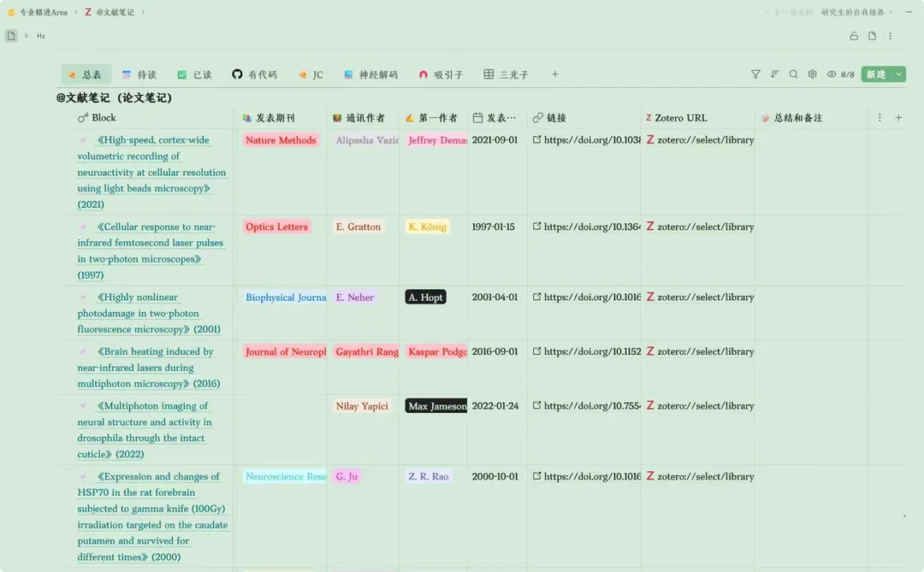Switch to the 神经解码 tab
This screenshot has height=572, width=924.
[370, 74]
